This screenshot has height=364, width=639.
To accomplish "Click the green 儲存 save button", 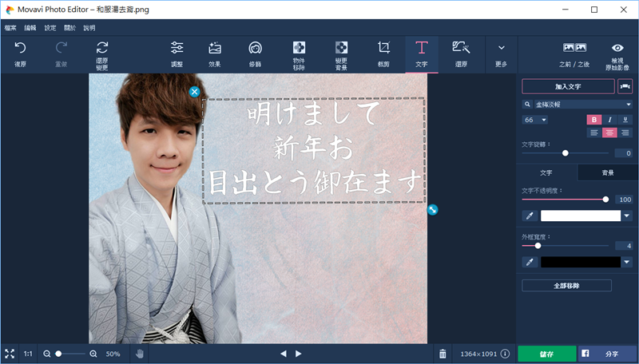I will [547, 354].
